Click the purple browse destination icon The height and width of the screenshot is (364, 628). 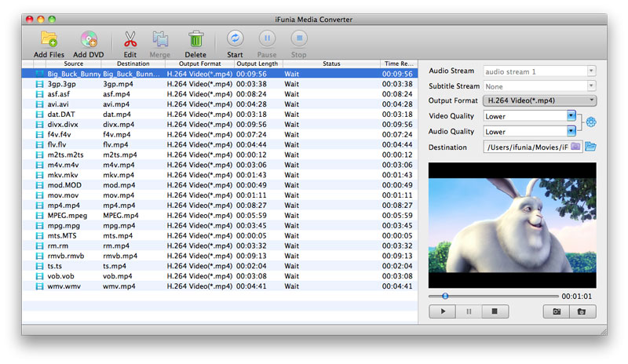coord(575,146)
